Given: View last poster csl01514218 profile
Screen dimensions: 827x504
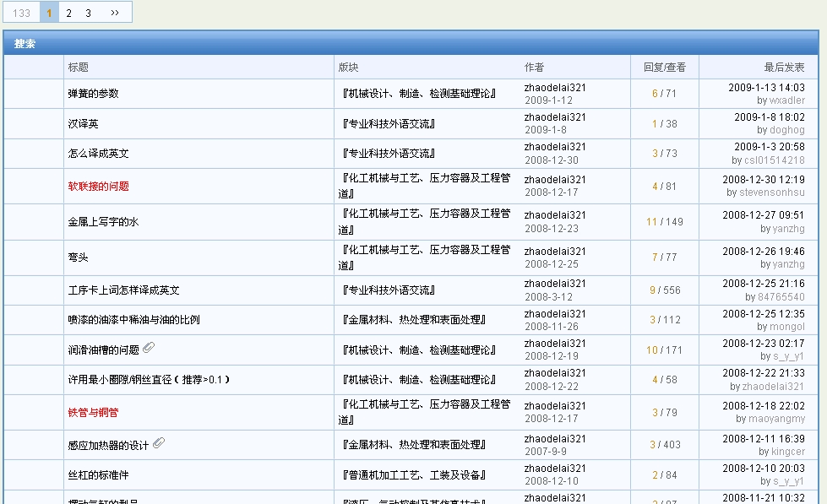Looking at the screenshot, I should coord(775,160).
